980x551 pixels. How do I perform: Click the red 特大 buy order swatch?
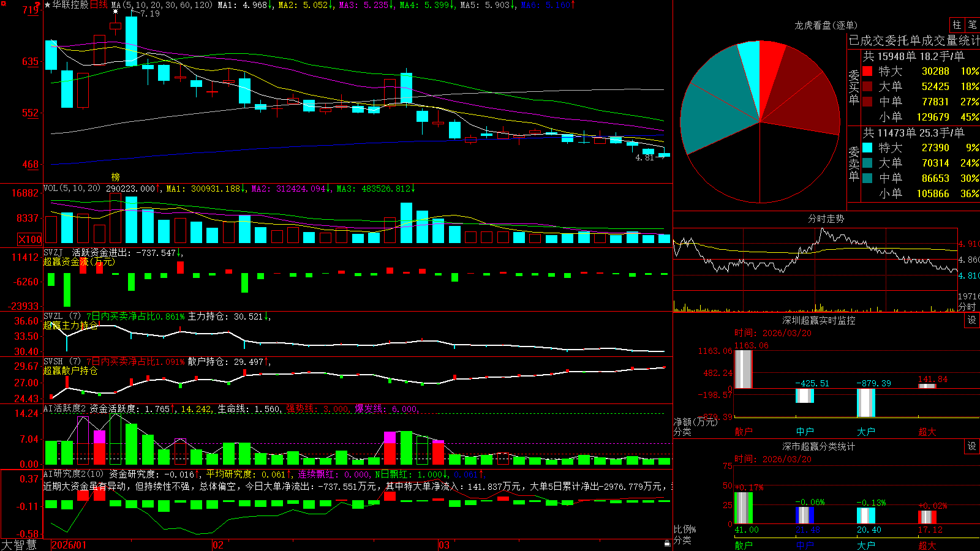click(x=867, y=71)
